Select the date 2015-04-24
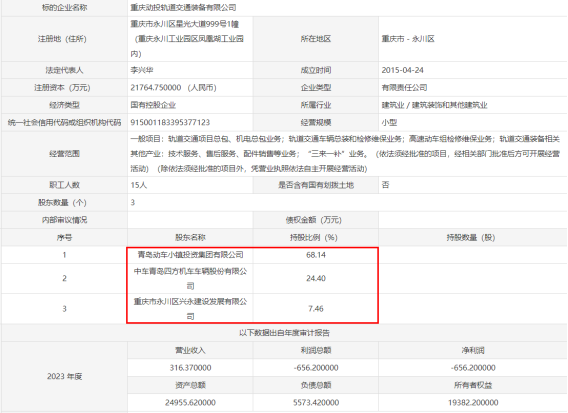 pos(402,70)
